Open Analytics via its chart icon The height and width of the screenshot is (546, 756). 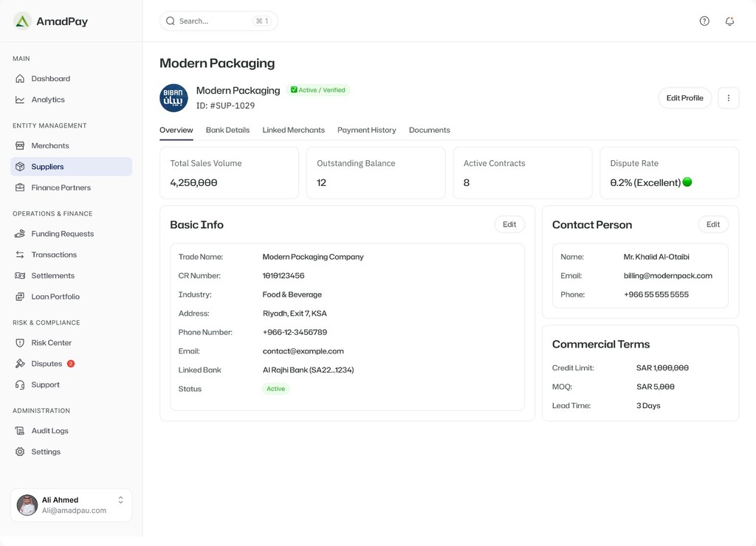tap(20, 100)
